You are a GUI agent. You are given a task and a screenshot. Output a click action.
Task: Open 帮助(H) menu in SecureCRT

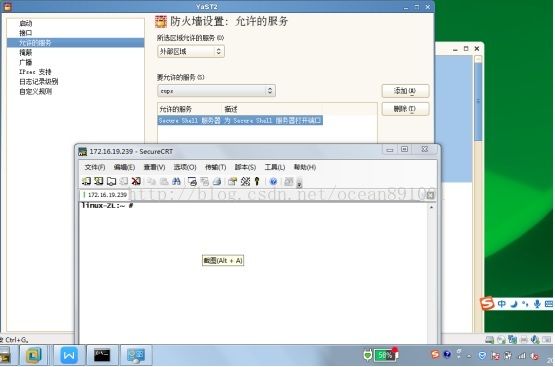[x=305, y=167]
